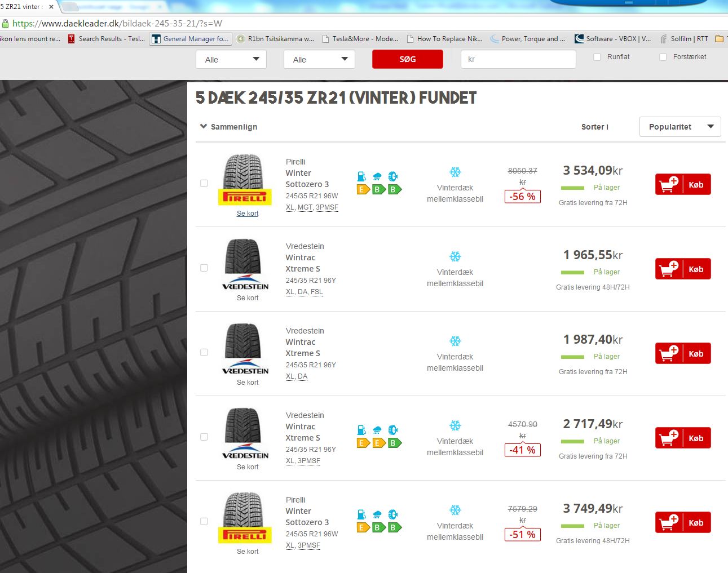This screenshot has height=573, width=728.
Task: Click snowflake icon in Vredestein 1 965,55kr row
Action: coord(455,256)
